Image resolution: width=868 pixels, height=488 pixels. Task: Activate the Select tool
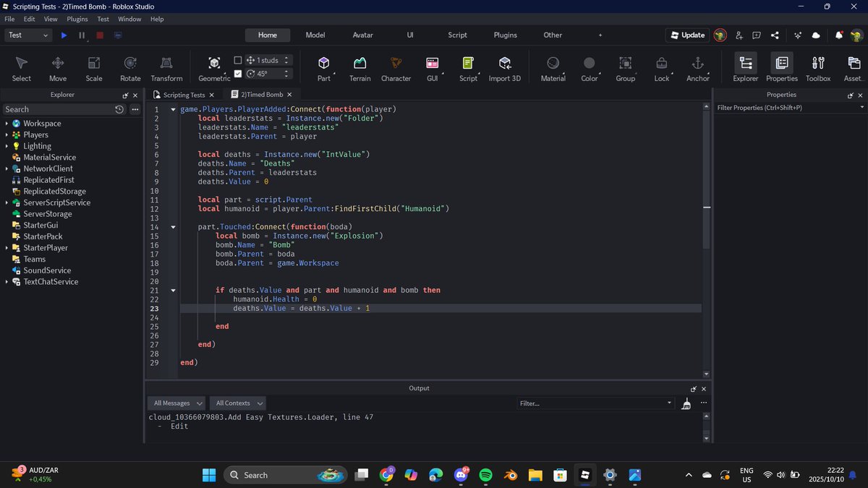click(22, 69)
